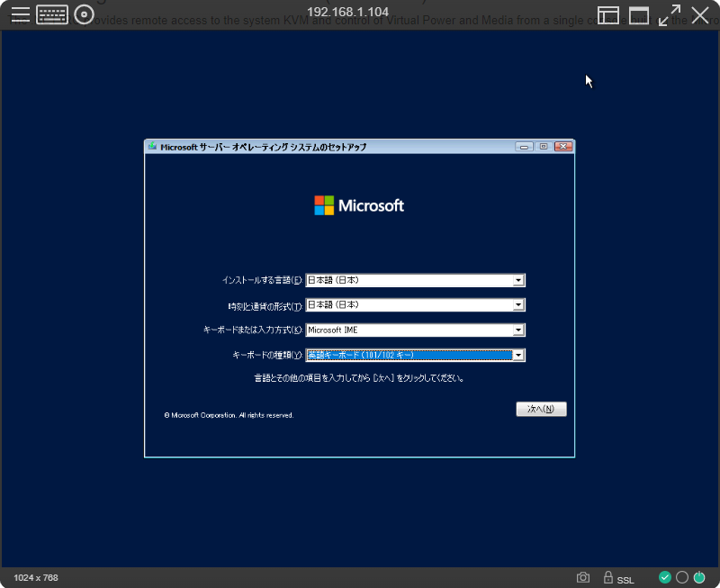The width and height of the screenshot is (720, 588).
Task: Click the 1024 x 768 resolution text
Action: coord(36,577)
